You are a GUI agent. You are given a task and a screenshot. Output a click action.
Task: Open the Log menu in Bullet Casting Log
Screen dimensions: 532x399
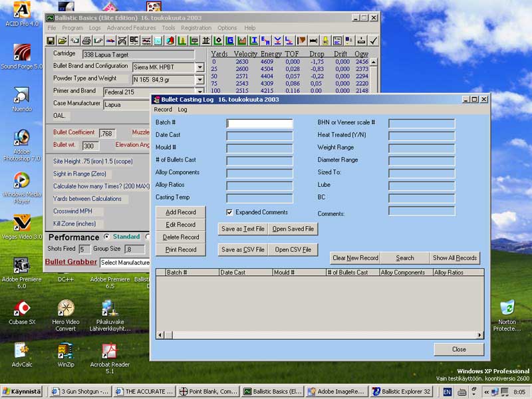click(182, 110)
